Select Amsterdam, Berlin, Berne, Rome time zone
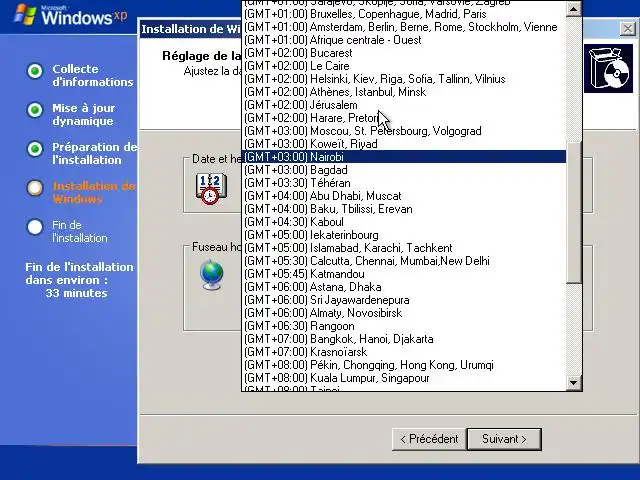The image size is (640, 480). pyautogui.click(x=404, y=27)
